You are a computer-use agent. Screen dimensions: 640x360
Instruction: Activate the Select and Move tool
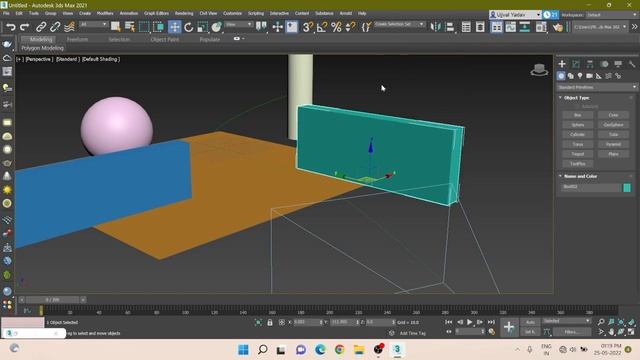point(175,27)
